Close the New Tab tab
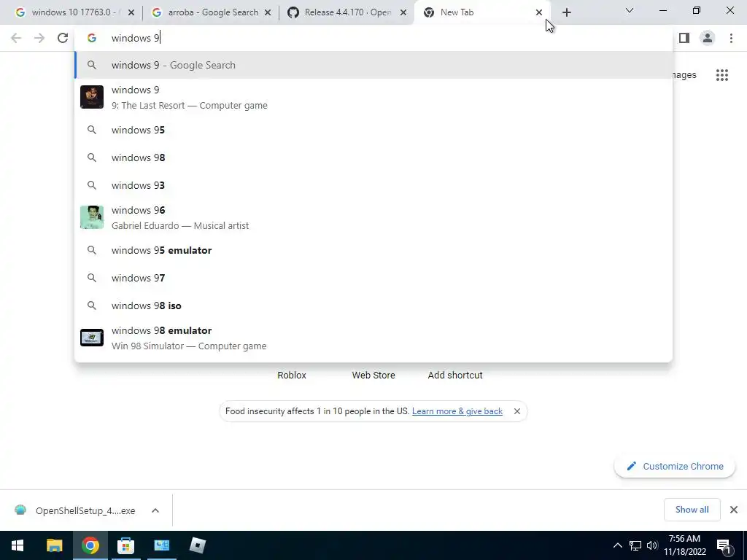Screen dimensions: 747x560 coord(539,12)
